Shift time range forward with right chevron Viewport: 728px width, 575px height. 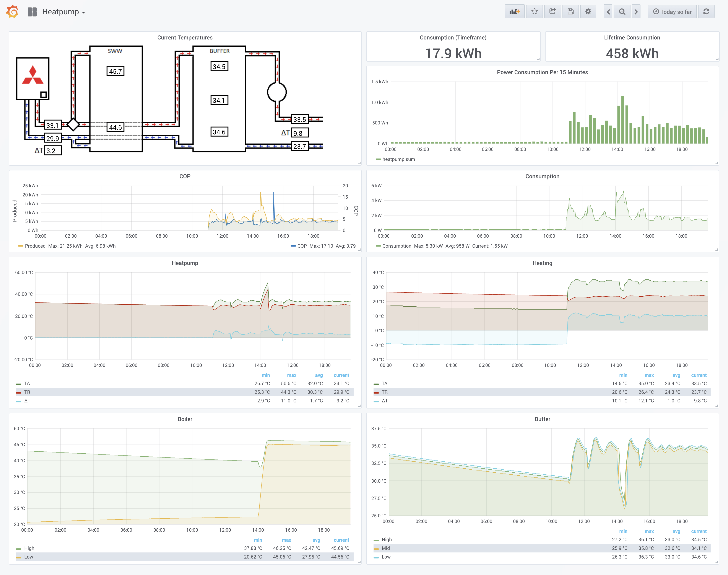[636, 12]
